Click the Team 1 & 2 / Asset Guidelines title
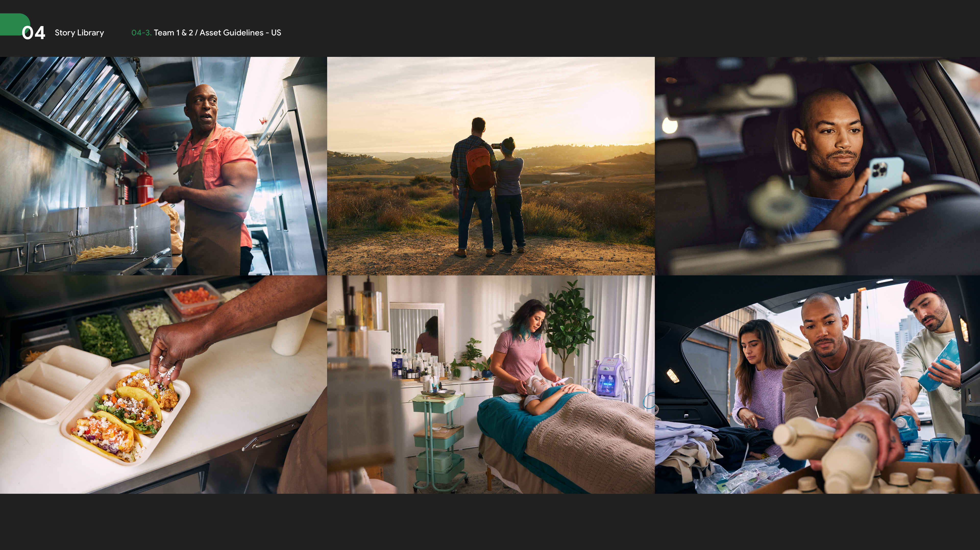 217,33
